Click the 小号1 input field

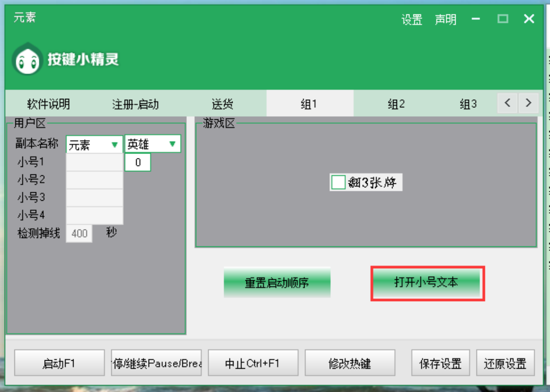[x=94, y=162]
